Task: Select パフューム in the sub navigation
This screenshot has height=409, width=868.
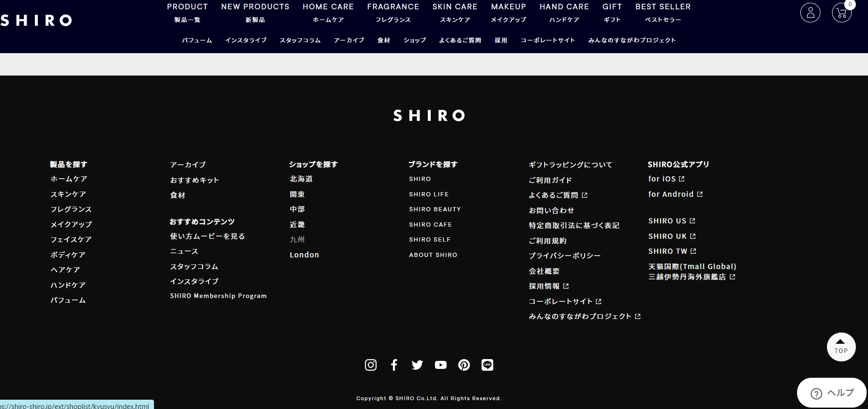Action: 197,40
